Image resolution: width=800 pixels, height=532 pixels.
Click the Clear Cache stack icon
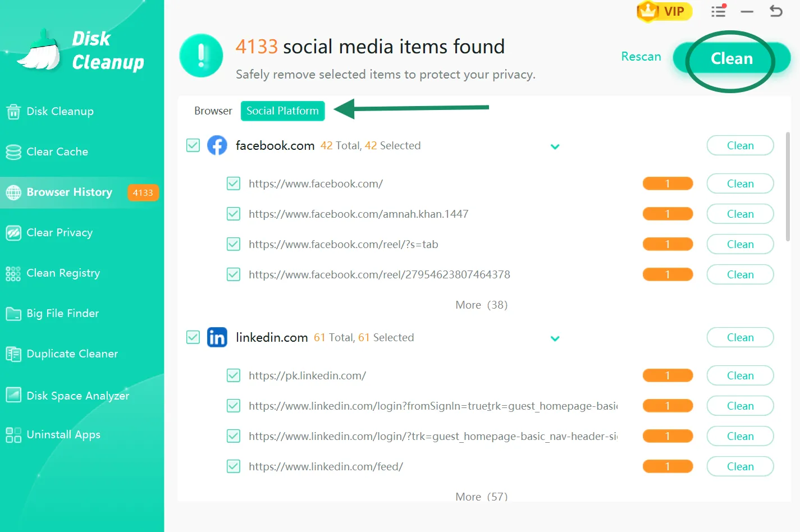[13, 152]
